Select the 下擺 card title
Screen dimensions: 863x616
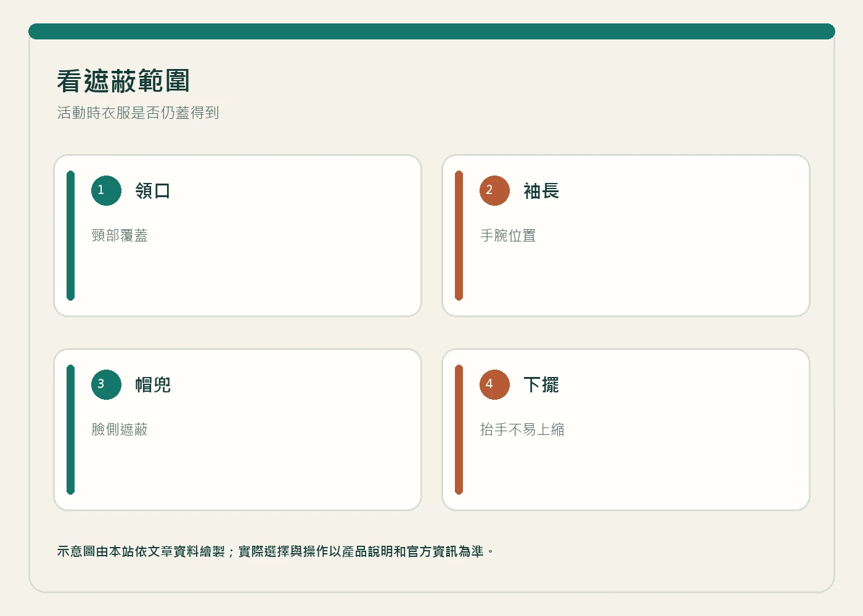[541, 385]
